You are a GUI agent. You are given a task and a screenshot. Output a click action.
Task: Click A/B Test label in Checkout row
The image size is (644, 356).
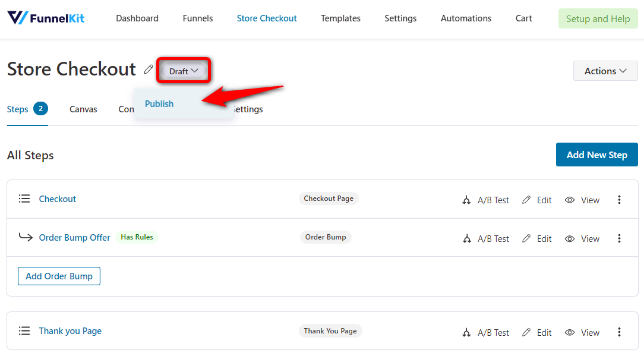click(x=493, y=200)
